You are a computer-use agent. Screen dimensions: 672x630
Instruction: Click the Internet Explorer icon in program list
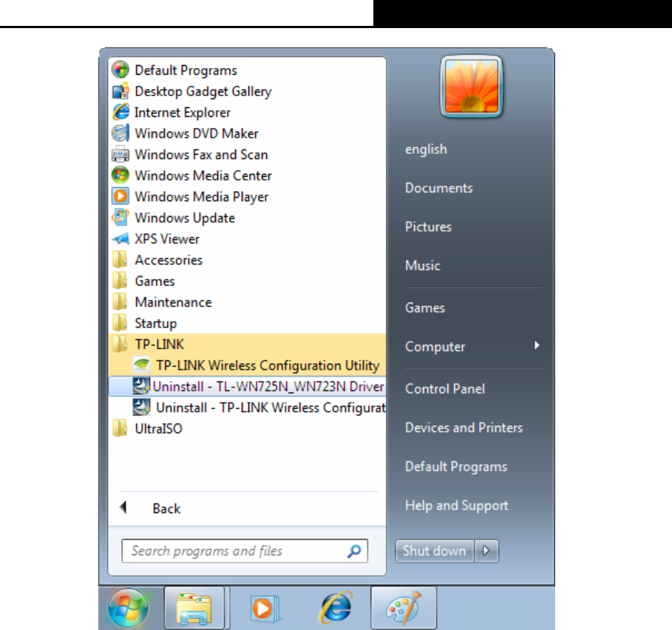point(121,112)
